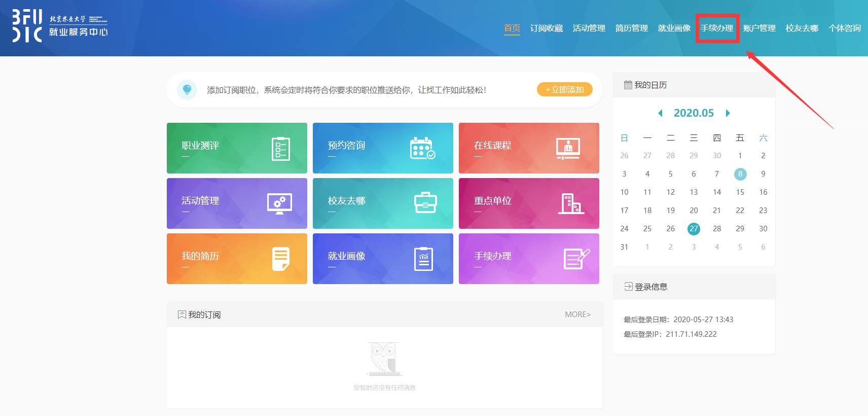This screenshot has height=416, width=868.
Task: Go to next month in calendar
Action: pyautogui.click(x=728, y=113)
